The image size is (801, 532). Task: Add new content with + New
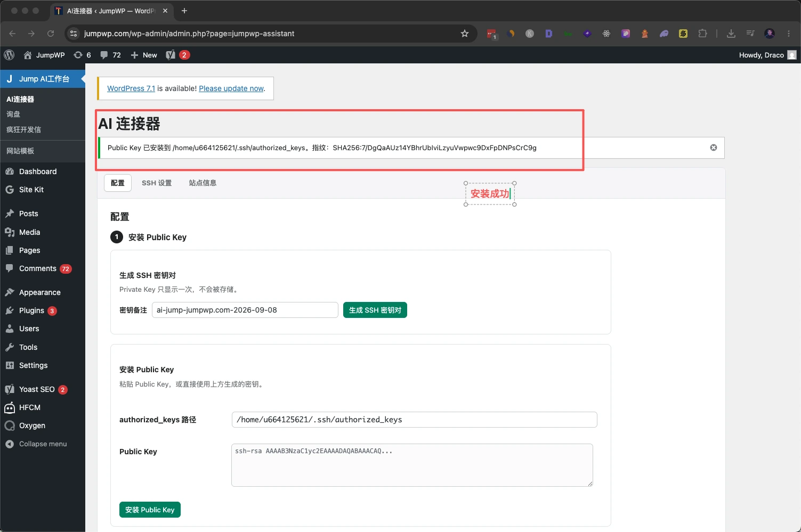[144, 55]
